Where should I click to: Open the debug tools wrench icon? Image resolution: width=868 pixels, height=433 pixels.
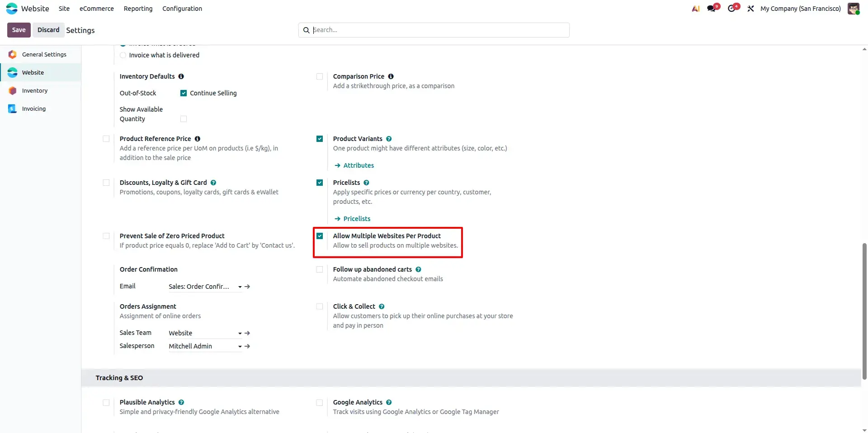750,9
